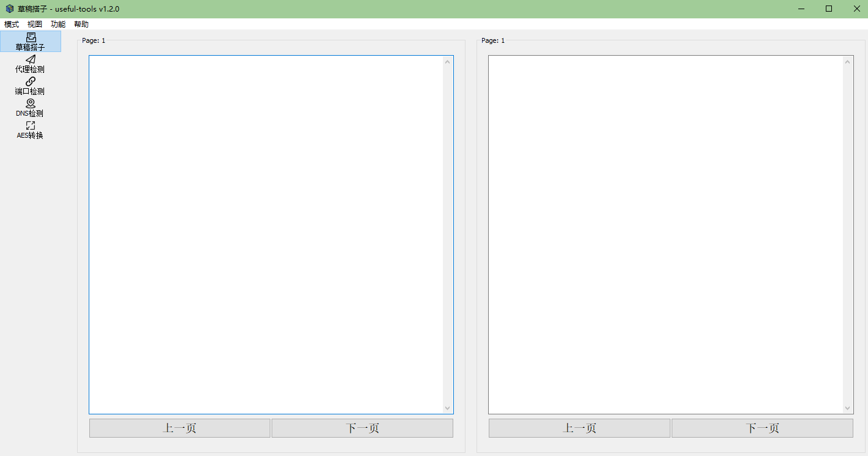
Task: Click the right panel's Page: 1 label
Action: [493, 40]
